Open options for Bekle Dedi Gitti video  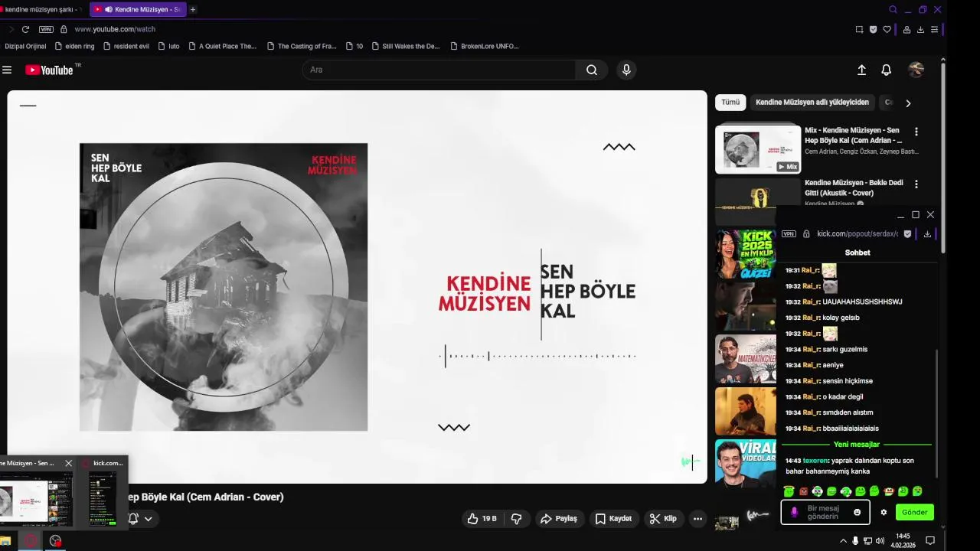[x=916, y=184]
